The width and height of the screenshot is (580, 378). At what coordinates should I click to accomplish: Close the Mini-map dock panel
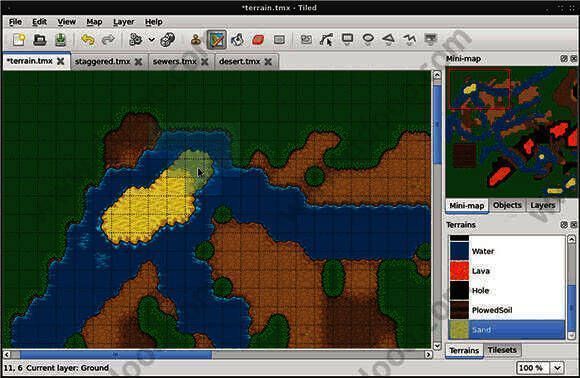point(573,58)
